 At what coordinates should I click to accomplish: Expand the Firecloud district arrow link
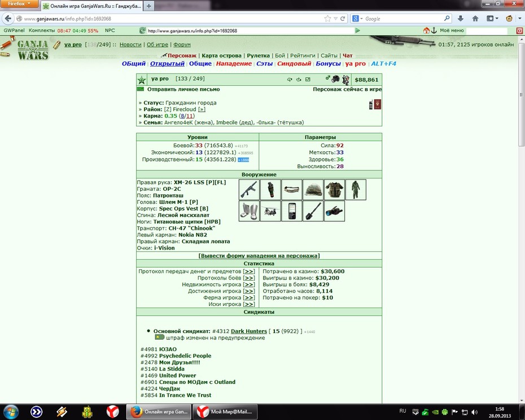click(202, 109)
